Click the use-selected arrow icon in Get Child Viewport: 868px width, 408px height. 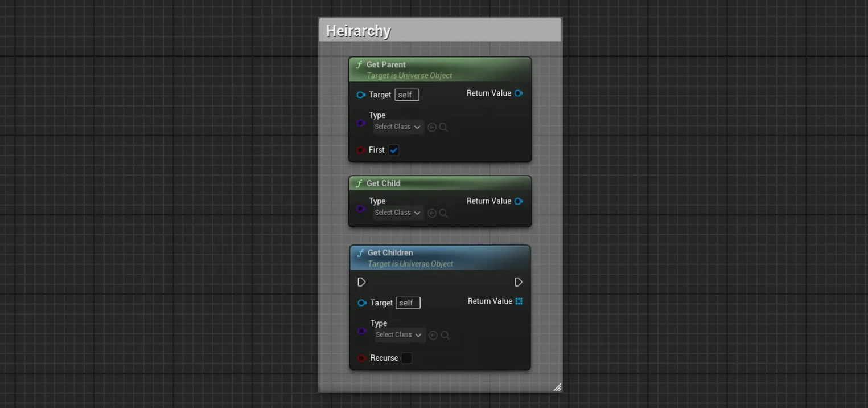click(x=432, y=213)
